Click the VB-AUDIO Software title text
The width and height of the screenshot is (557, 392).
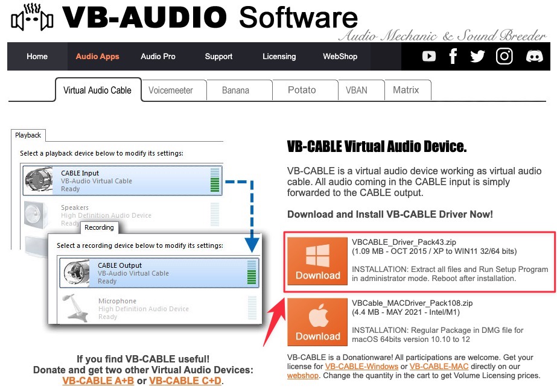[x=209, y=17]
